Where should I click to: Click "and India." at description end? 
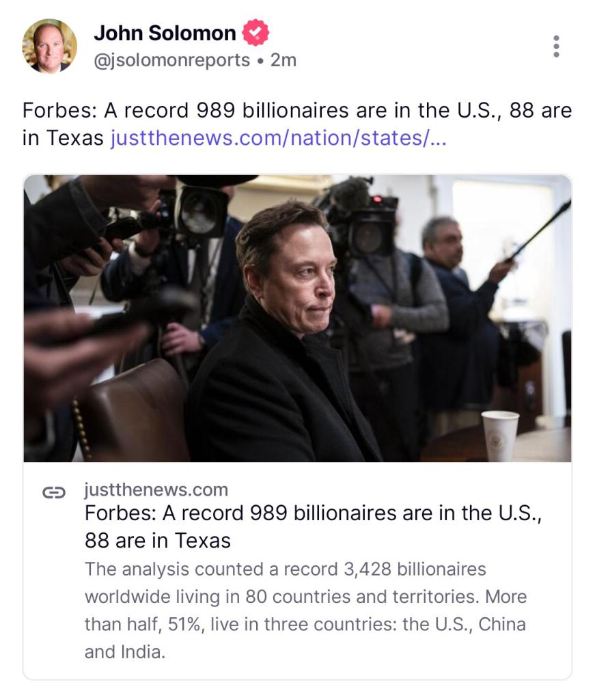coord(125,651)
